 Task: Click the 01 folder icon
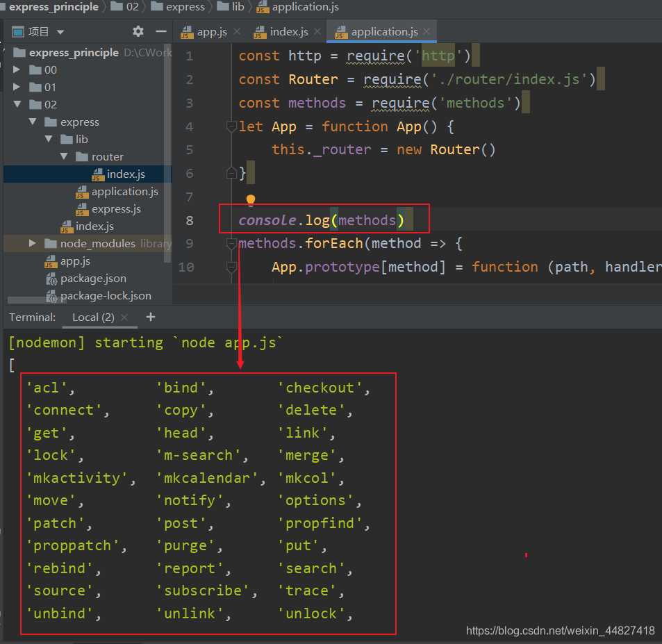[35, 87]
